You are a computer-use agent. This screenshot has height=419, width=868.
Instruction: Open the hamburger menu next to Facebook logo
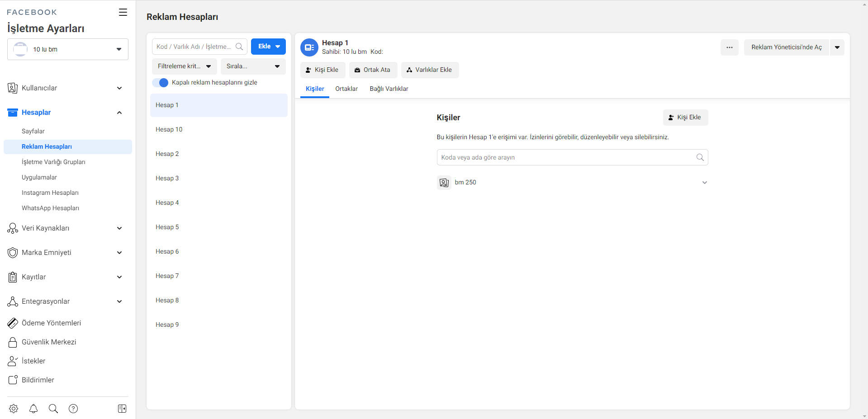coord(123,12)
